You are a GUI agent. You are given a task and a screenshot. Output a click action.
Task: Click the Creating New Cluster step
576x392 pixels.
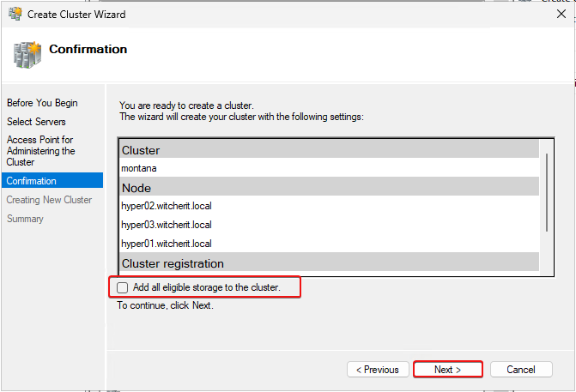pyautogui.click(x=49, y=200)
